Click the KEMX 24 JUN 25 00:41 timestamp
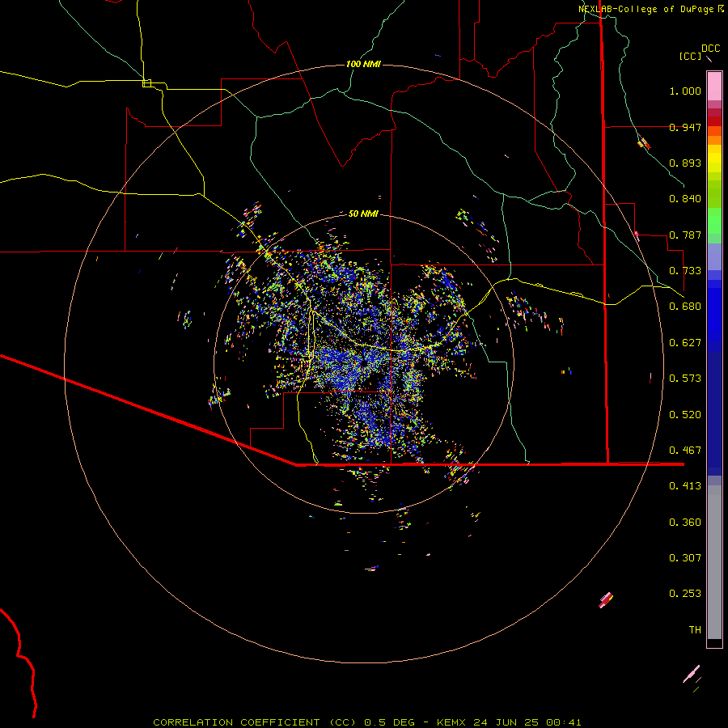This screenshot has width=728, height=728. [509, 722]
